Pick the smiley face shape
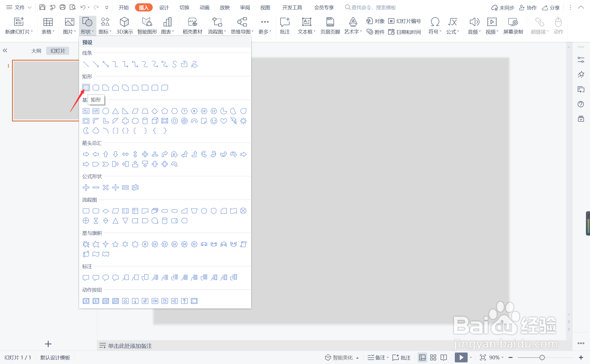Viewport: 590px width, 364px height. pos(214,121)
